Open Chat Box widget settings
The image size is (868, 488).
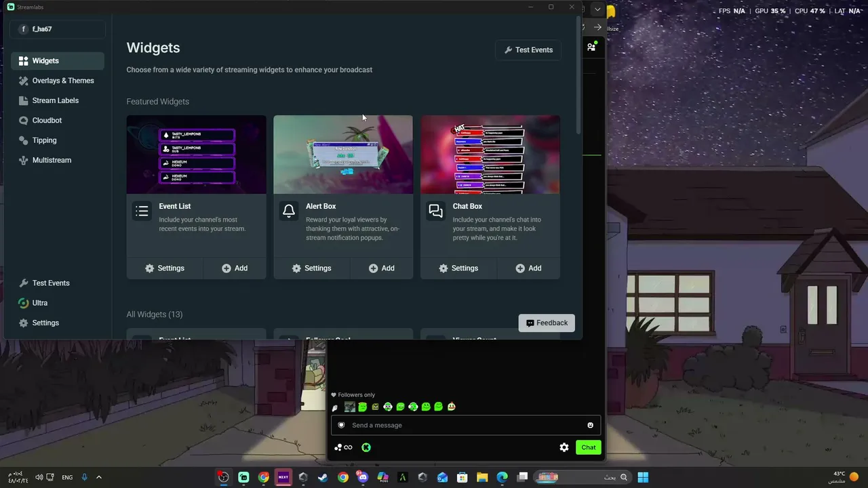(x=458, y=268)
